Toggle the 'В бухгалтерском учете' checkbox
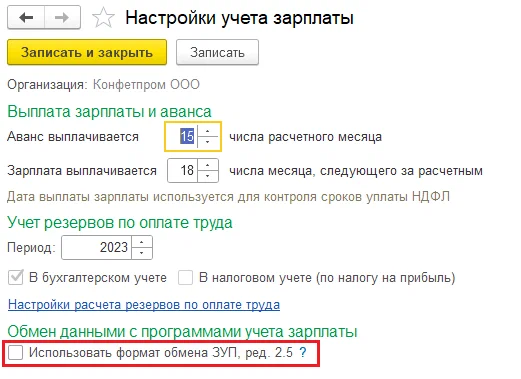This screenshot has height=379, width=521. point(16,277)
